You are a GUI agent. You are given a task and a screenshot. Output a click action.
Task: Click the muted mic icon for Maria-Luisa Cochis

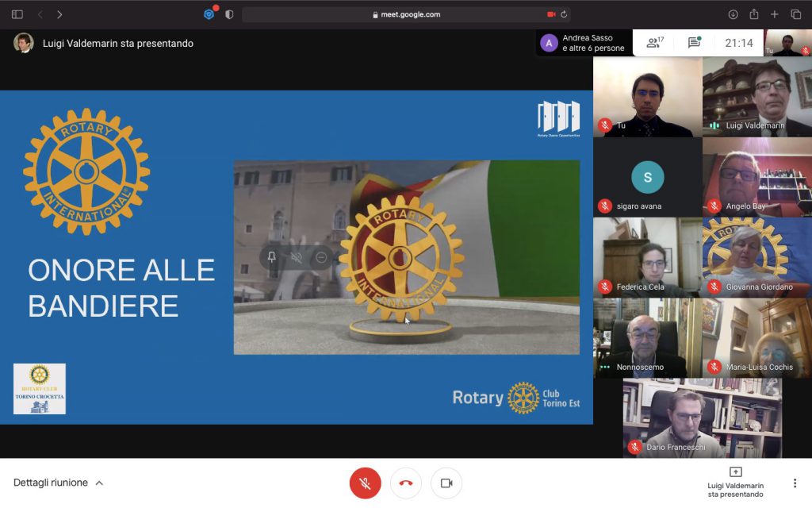[x=714, y=367]
